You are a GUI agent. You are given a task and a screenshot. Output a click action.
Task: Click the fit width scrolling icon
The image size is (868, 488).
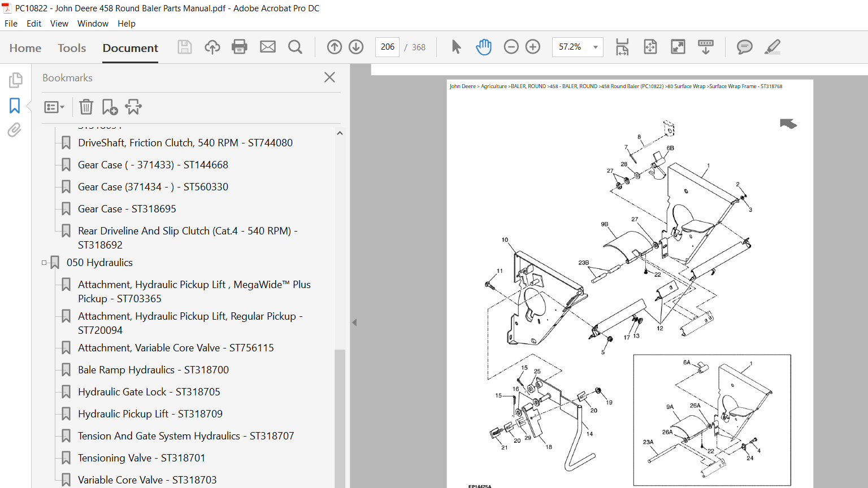[x=622, y=47]
